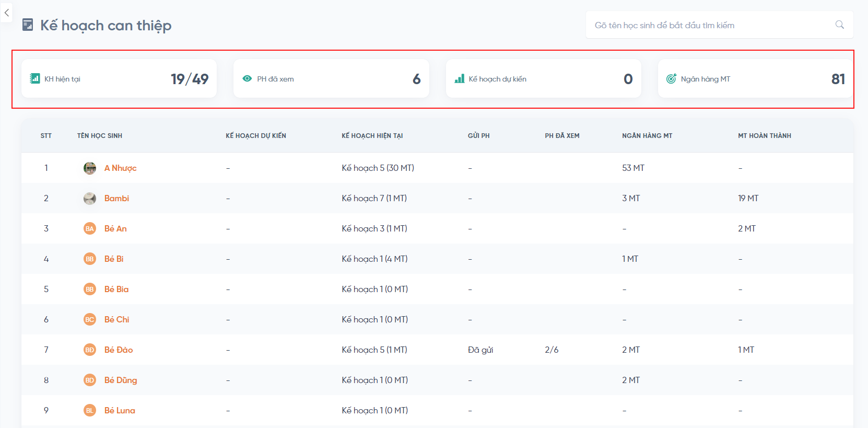
Task: Open the KH hiện tại 19/49 summary card
Action: pyautogui.click(x=119, y=78)
